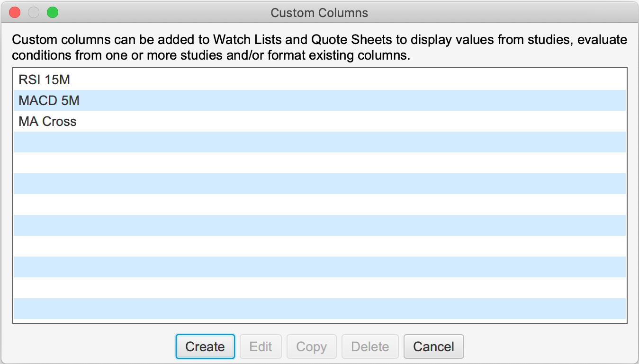Select the MA Cross entry

tap(320, 121)
